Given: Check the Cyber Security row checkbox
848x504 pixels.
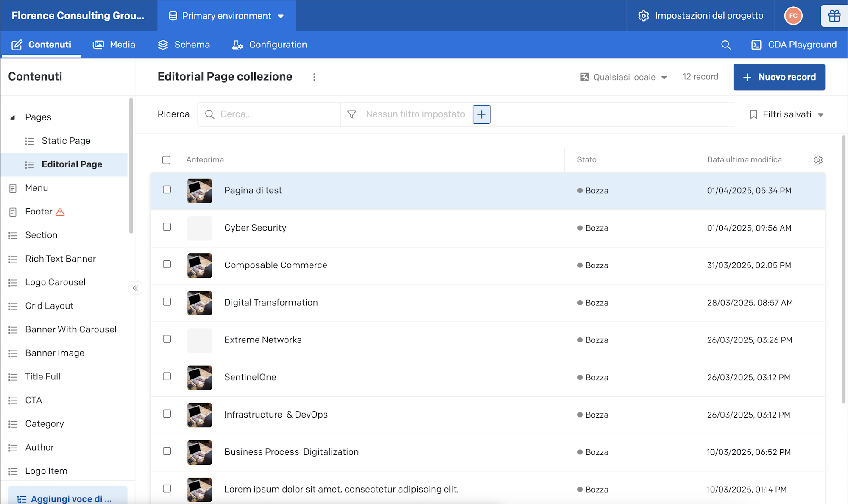Looking at the screenshot, I should [167, 227].
